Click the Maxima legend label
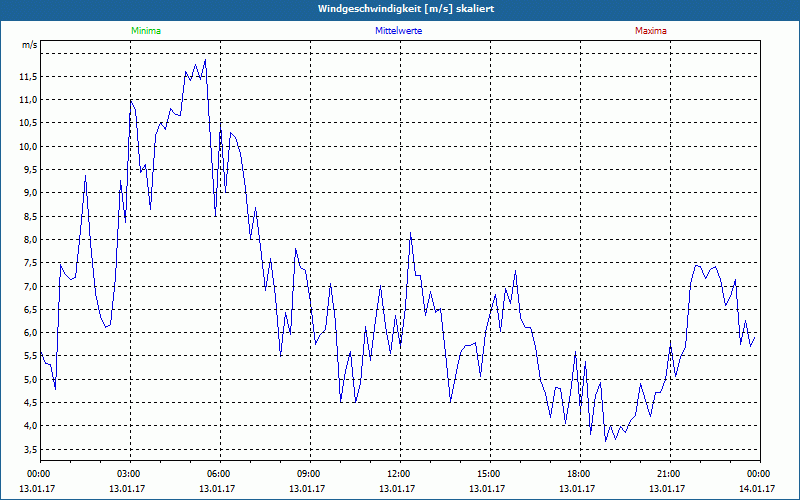800x500 pixels. (x=651, y=31)
